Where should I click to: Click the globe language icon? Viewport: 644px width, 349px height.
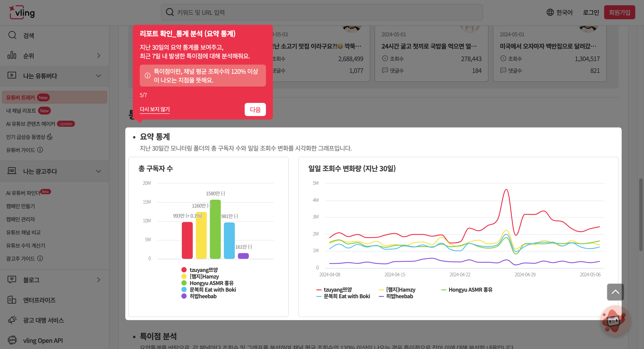pos(550,12)
